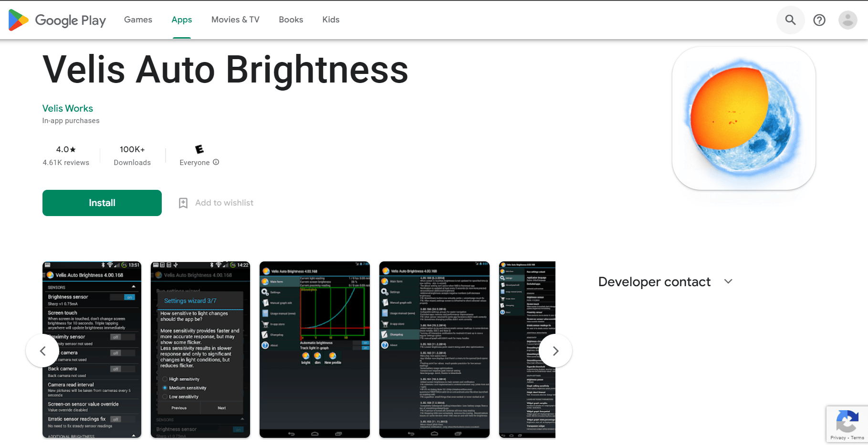This screenshot has height=445, width=868.
Task: Open the reCAPTCHA Privacy link
Action: coord(838,438)
